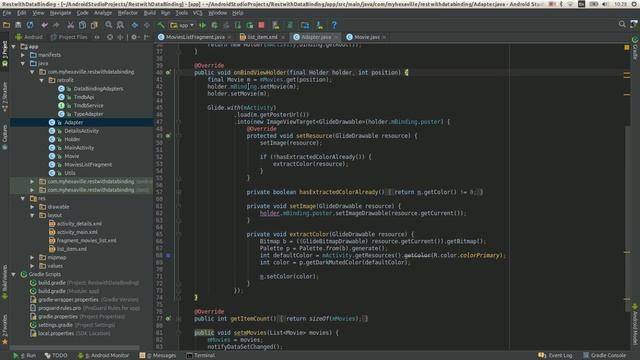
Task: Switch to the MoviesListFragment.java tab
Action: click(195, 37)
